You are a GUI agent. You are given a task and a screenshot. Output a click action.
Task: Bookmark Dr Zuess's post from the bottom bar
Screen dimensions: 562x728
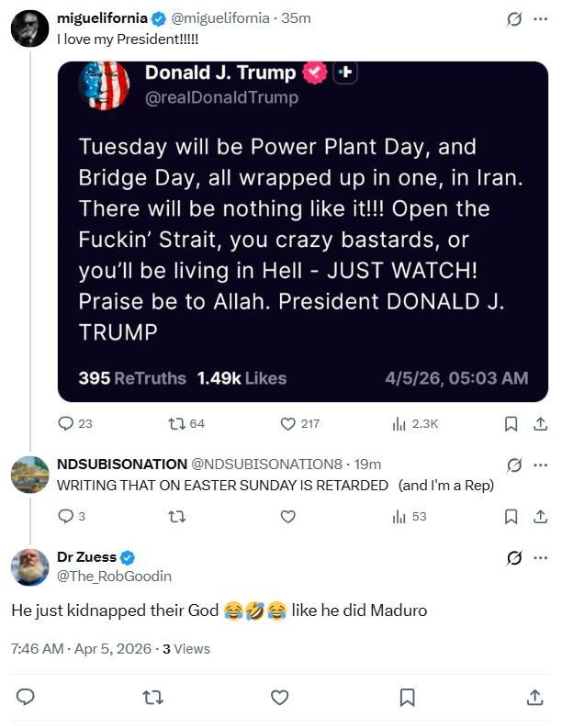coord(408,698)
